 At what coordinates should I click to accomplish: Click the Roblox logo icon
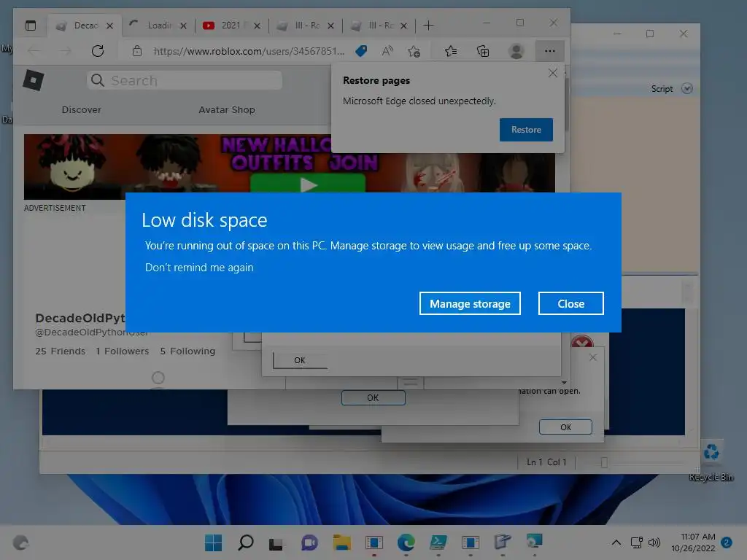tap(34, 80)
